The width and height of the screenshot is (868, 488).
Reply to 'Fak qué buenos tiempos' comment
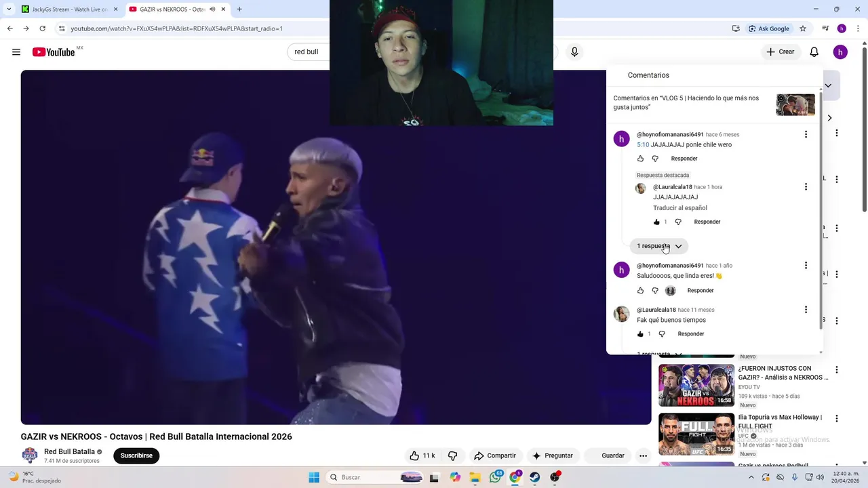pos(691,334)
